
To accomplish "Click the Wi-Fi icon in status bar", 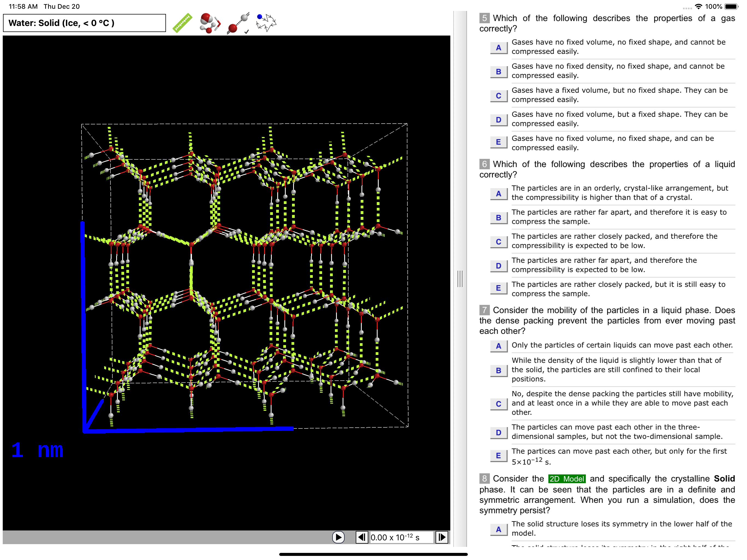I will [x=699, y=6].
